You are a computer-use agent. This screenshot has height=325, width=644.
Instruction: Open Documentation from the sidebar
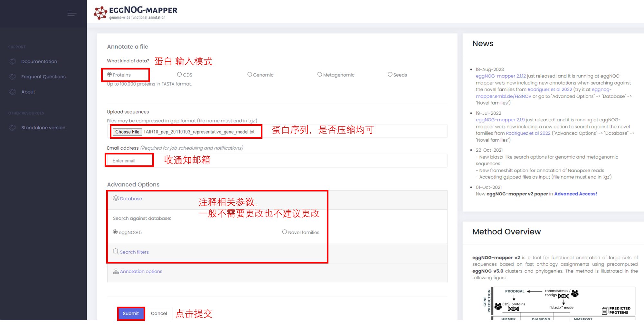39,61
